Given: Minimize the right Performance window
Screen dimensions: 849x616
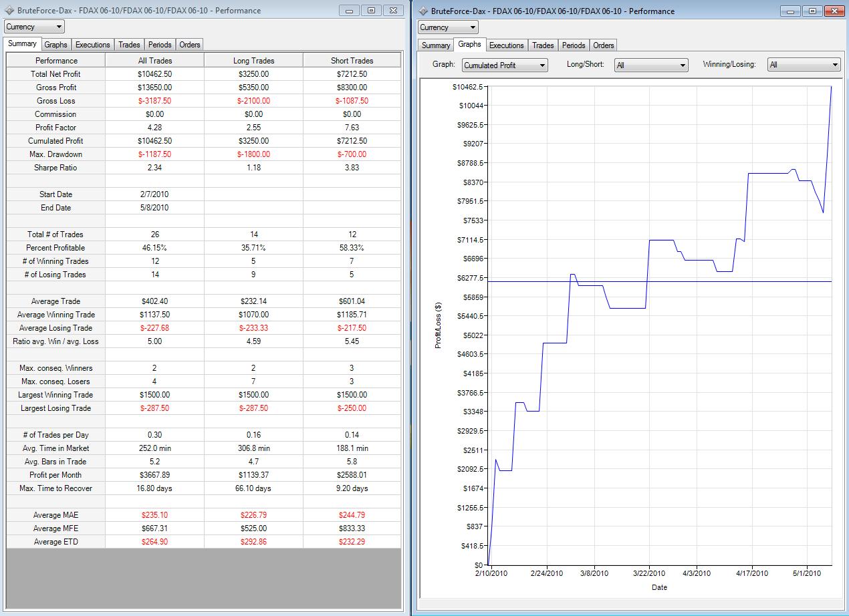Looking at the screenshot, I should click(791, 11).
